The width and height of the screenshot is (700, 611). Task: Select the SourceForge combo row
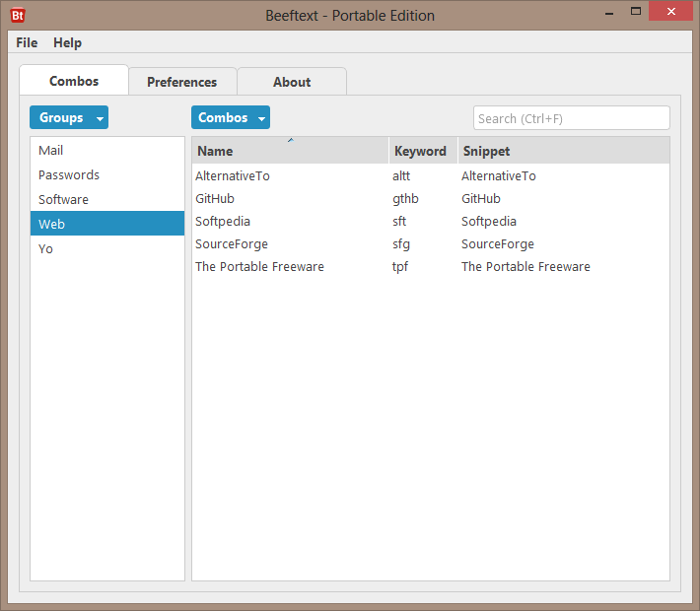click(232, 243)
